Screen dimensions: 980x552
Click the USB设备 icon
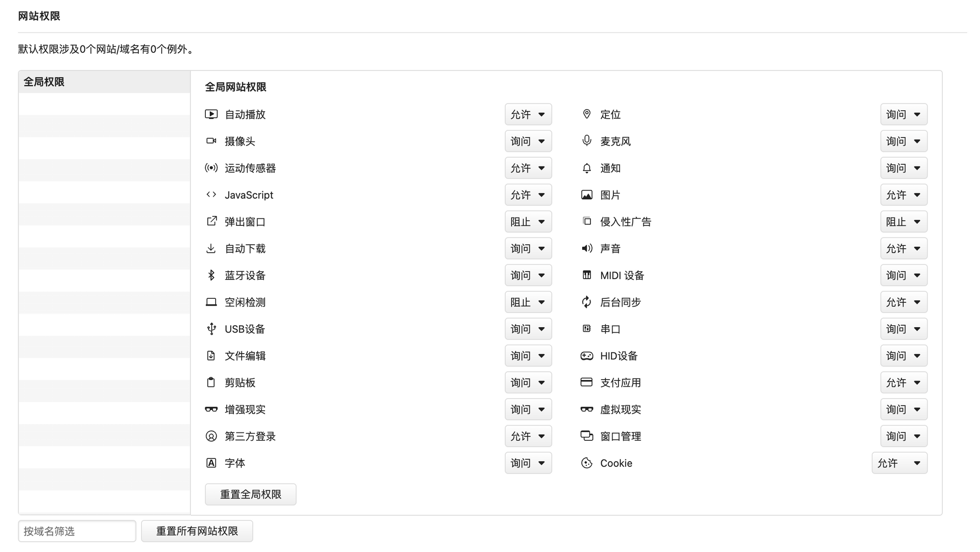click(x=211, y=329)
